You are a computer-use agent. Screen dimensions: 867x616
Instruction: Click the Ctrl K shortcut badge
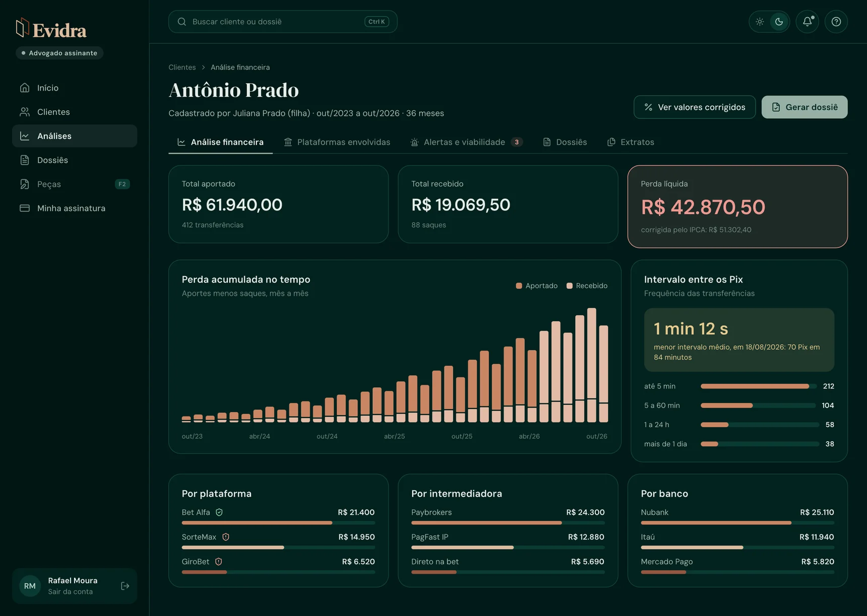point(377,22)
